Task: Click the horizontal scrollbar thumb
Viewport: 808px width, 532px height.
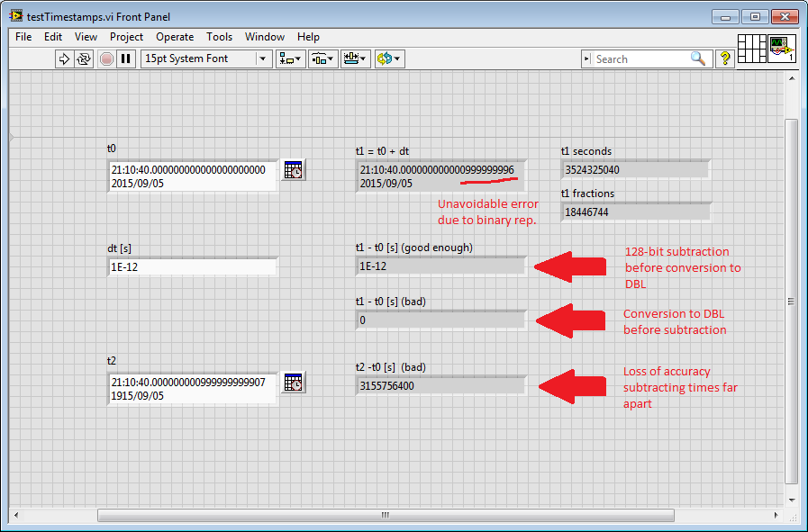Action: pyautogui.click(x=386, y=515)
